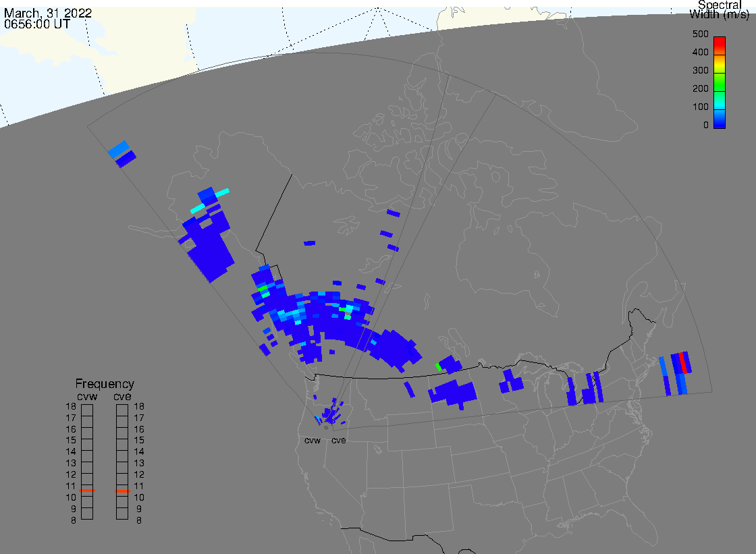Click the date text March, 31 2022
The height and width of the screenshot is (554, 756).
click(48, 13)
